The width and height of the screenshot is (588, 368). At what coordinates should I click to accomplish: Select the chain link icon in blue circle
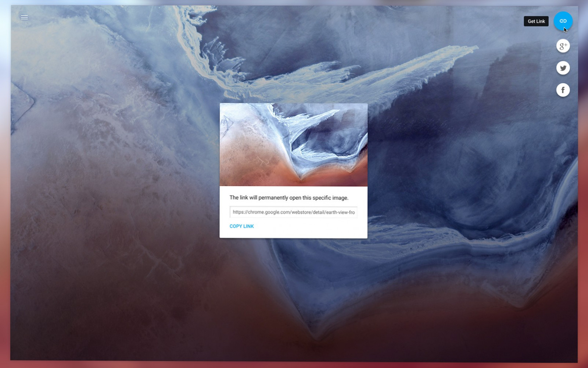pyautogui.click(x=563, y=21)
